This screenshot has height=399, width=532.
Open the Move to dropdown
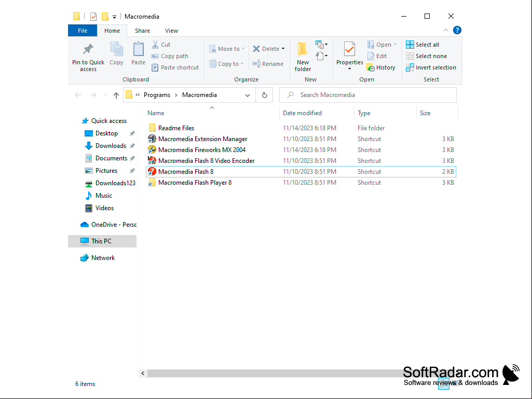tap(227, 49)
